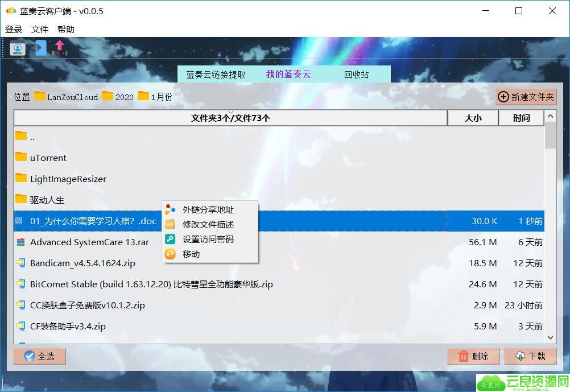
Task: Click the 1月份 breadcrumb label
Action: pos(162,97)
